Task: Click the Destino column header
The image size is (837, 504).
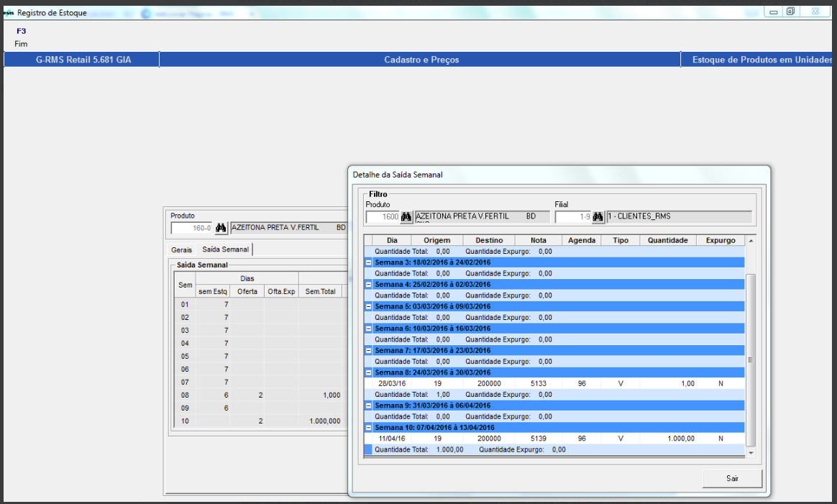Action: [489, 240]
